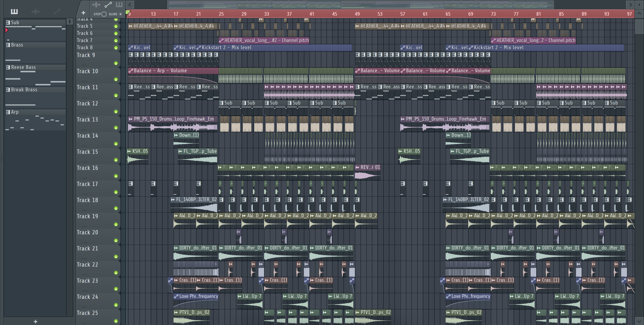
Task: Mute Track 8
Action: [116, 48]
